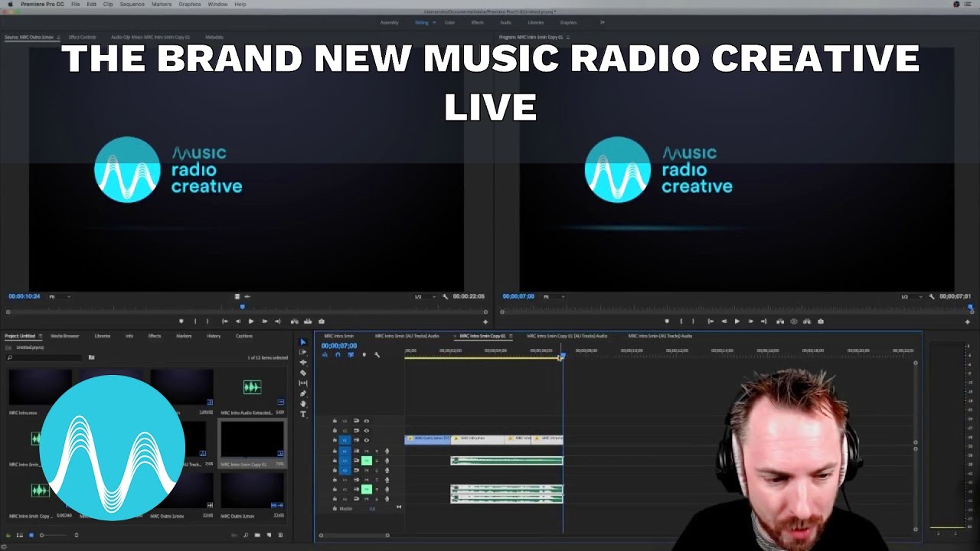Toggle Snap magnet in timeline
Image resolution: width=980 pixels, height=551 pixels.
pyautogui.click(x=338, y=354)
